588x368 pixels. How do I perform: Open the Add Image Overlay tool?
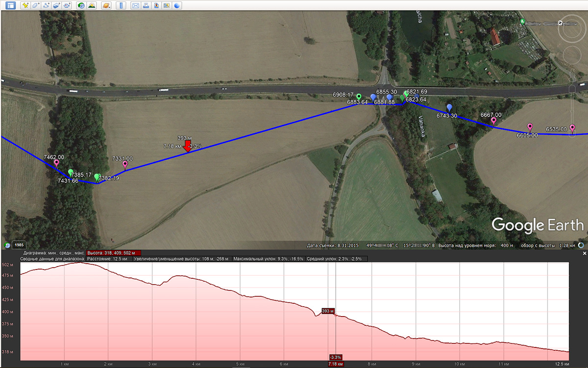pyautogui.click(x=56, y=6)
